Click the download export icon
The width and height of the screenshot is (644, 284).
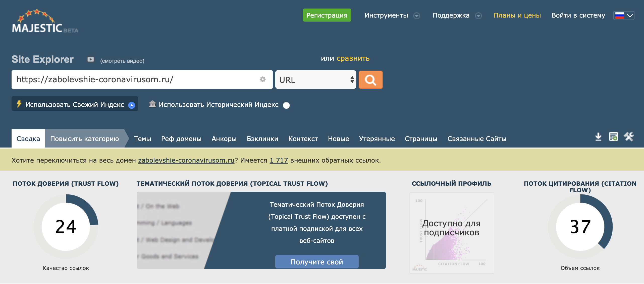[598, 137]
